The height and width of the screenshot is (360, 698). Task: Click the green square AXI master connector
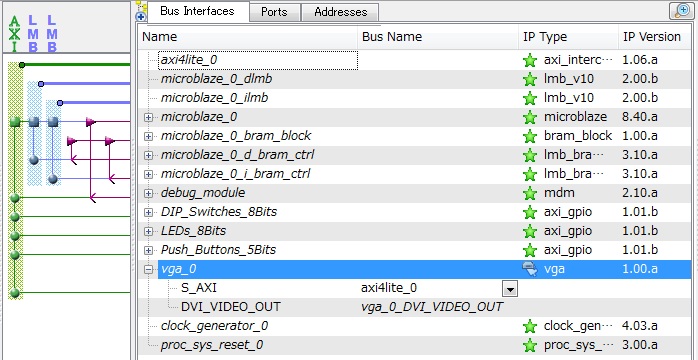tap(15, 121)
